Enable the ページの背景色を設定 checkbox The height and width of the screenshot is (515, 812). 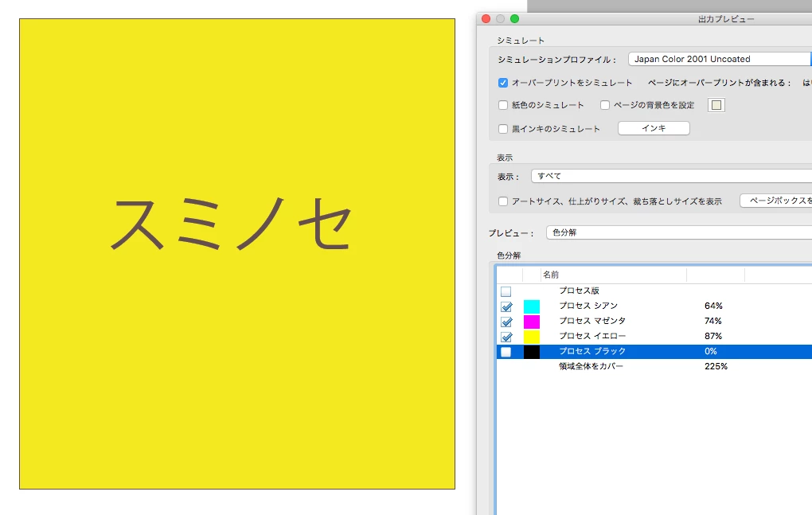tap(605, 105)
